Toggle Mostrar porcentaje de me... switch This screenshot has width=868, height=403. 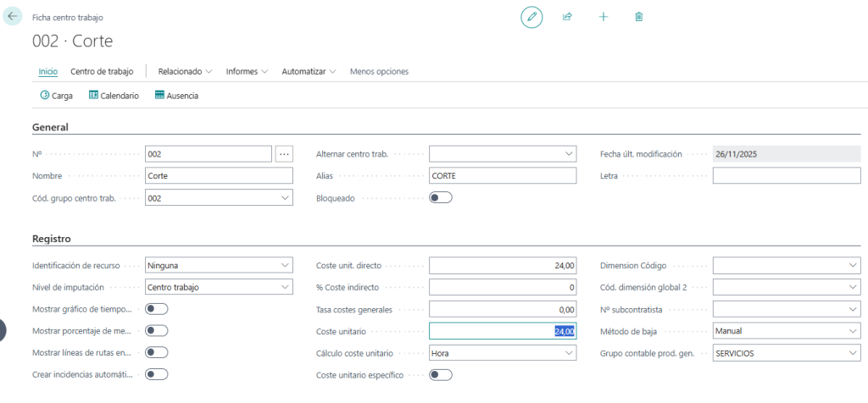[156, 330]
